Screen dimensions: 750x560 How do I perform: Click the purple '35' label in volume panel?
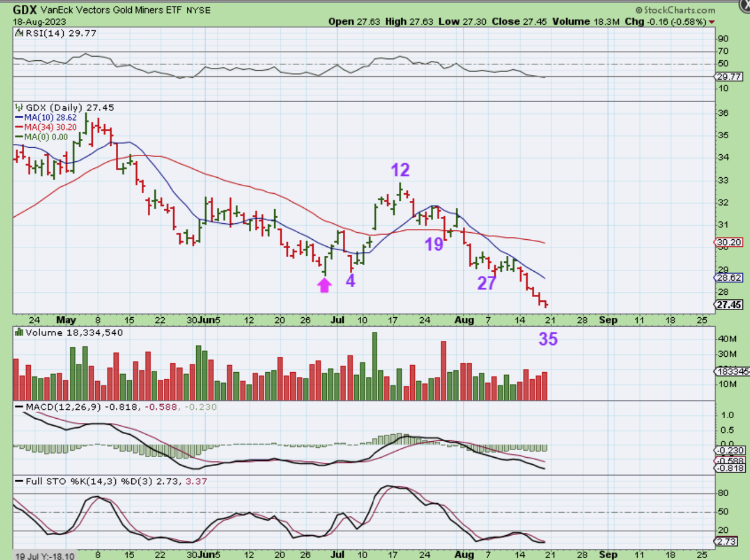548,339
